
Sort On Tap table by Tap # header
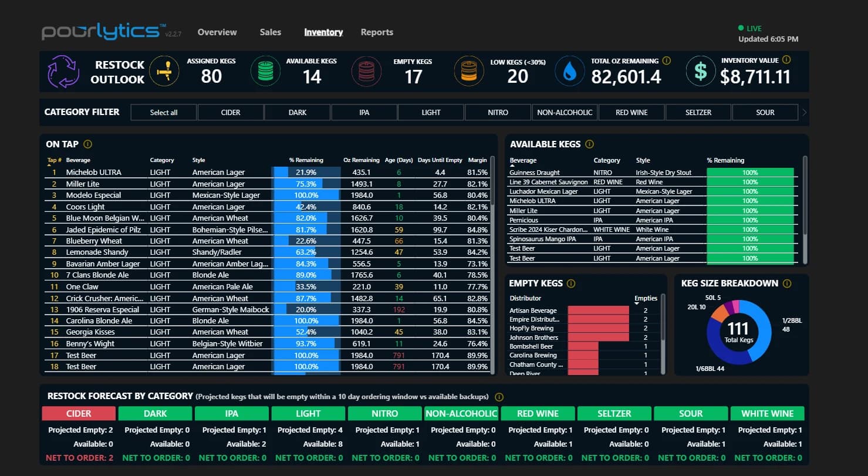[x=55, y=160]
